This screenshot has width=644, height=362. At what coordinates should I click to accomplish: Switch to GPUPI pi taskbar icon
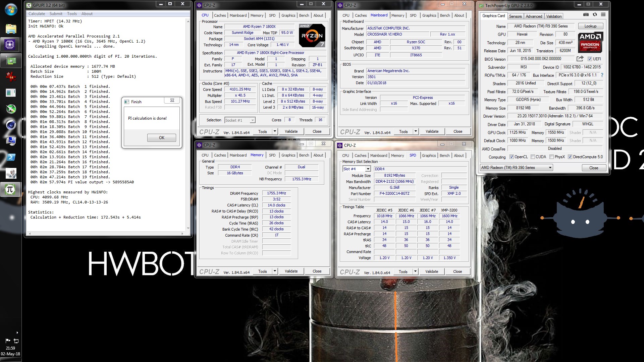point(10,189)
